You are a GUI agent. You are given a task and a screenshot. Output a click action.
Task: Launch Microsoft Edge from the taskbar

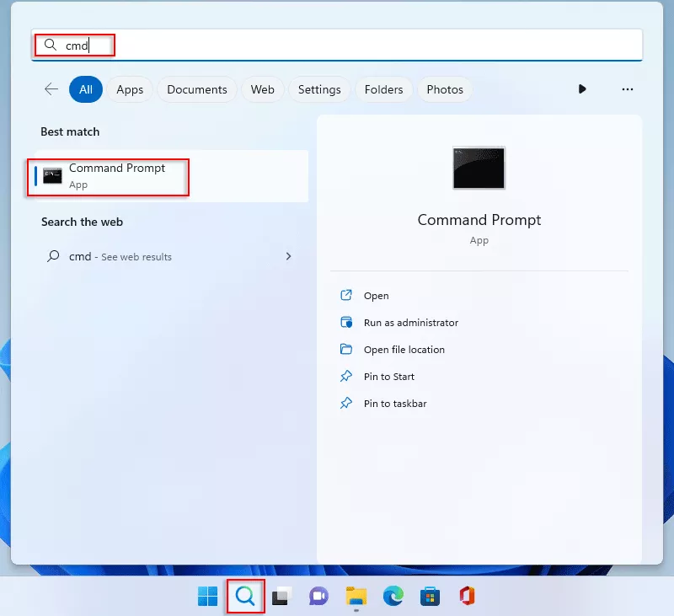[x=393, y=597]
